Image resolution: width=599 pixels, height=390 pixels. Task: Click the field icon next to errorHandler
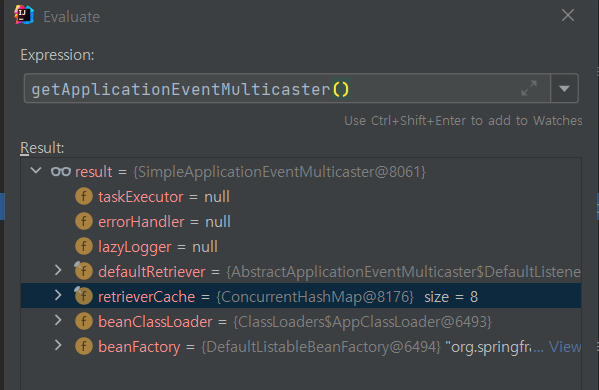tap(84, 221)
